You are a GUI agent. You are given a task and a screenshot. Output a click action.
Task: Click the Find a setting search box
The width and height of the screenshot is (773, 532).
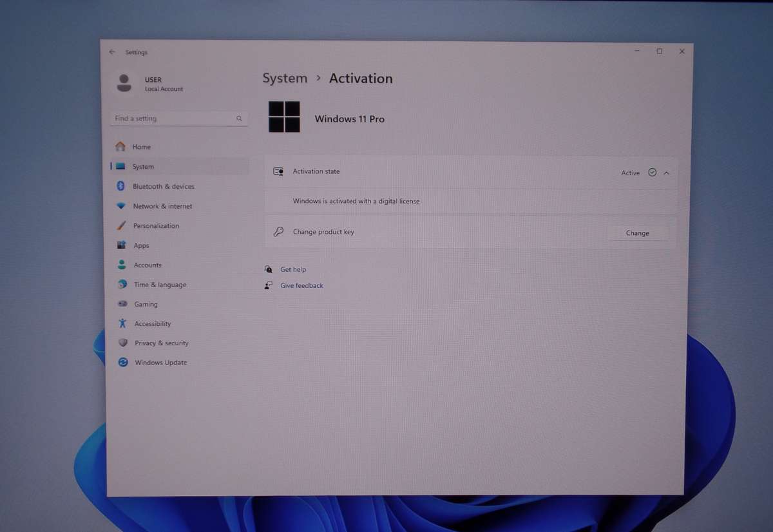(x=174, y=119)
